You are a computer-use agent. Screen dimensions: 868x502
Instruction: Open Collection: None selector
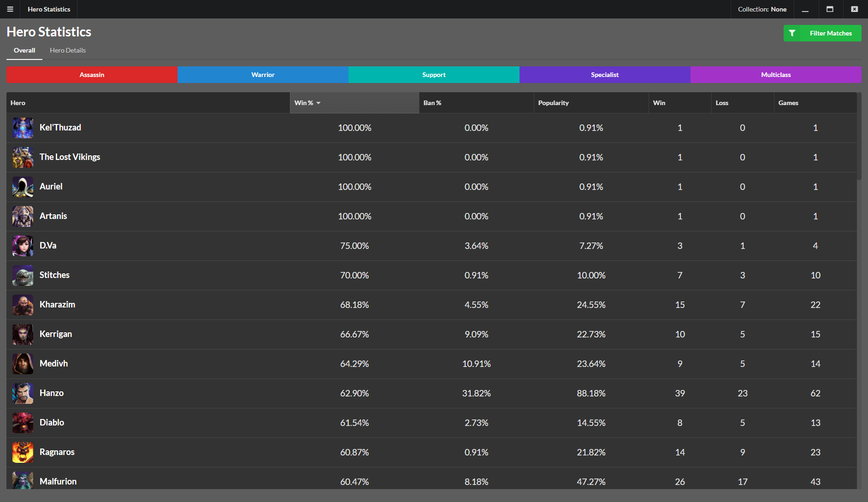762,9
